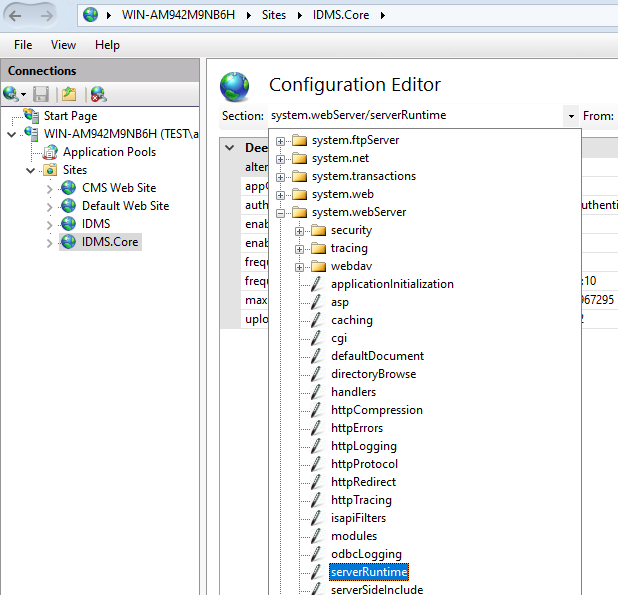This screenshot has height=595, width=618.
Task: Click the Start Page icon in tree
Action: click(31, 115)
